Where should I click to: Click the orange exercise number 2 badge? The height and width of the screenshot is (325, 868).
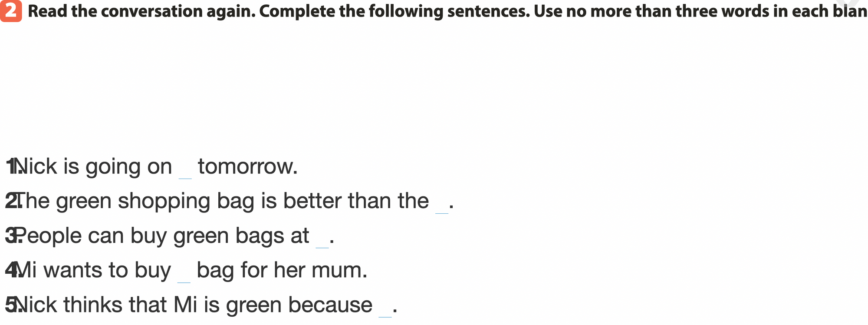(11, 11)
